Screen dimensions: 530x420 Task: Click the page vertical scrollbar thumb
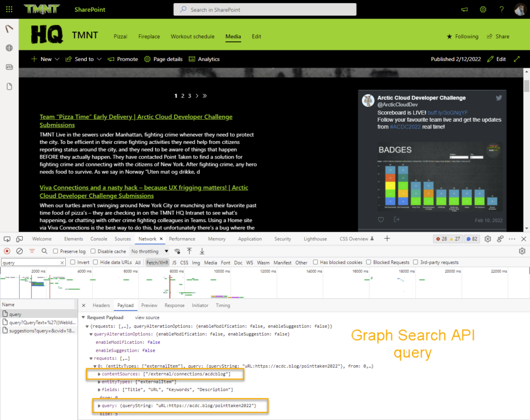526,86
